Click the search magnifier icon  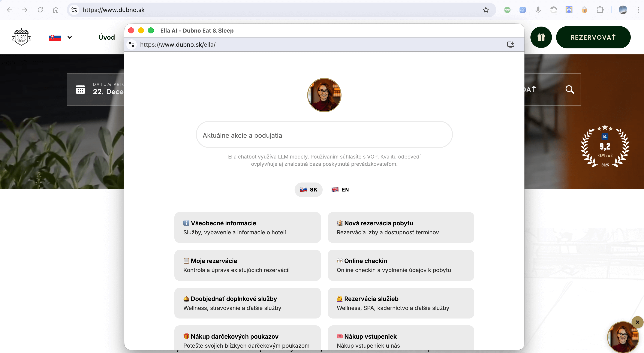click(569, 89)
